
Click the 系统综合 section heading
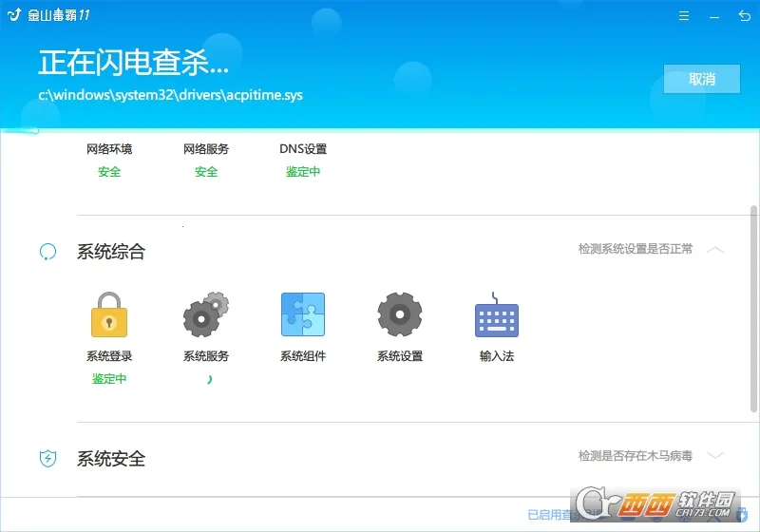[x=111, y=252]
